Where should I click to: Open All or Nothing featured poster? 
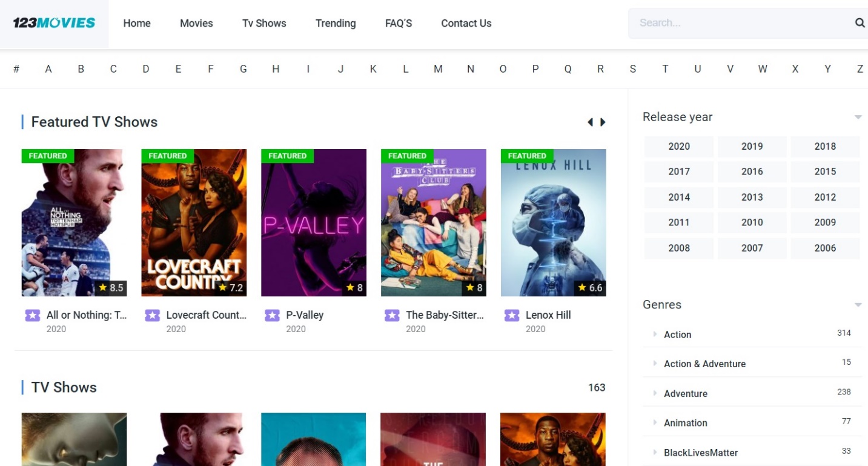(74, 222)
